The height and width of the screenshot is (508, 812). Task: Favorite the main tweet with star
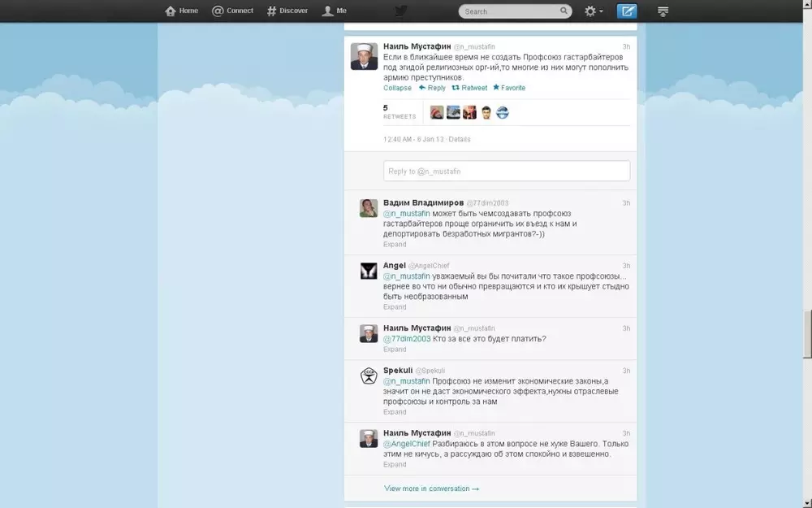tap(509, 88)
